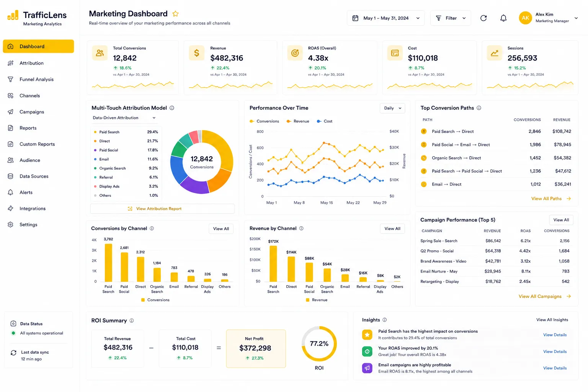
Task: Show info for Top Conversion Paths
Action: [x=479, y=108]
